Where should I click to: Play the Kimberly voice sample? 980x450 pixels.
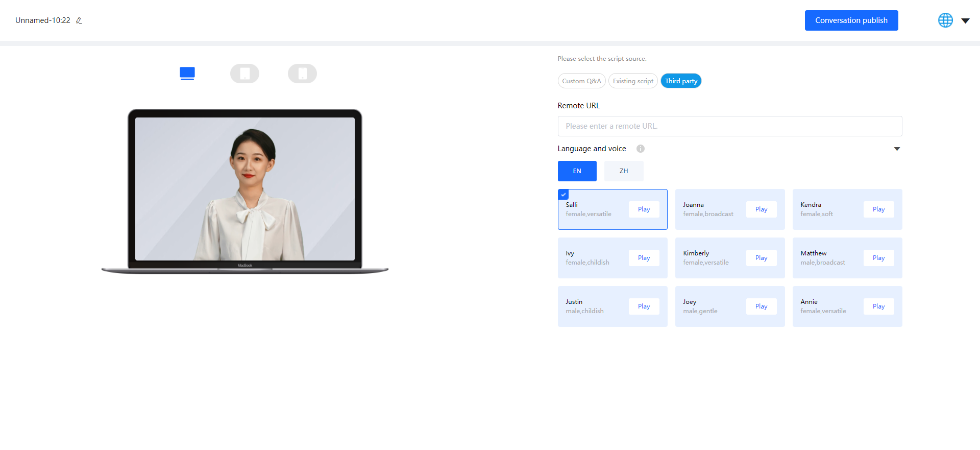[762, 258]
